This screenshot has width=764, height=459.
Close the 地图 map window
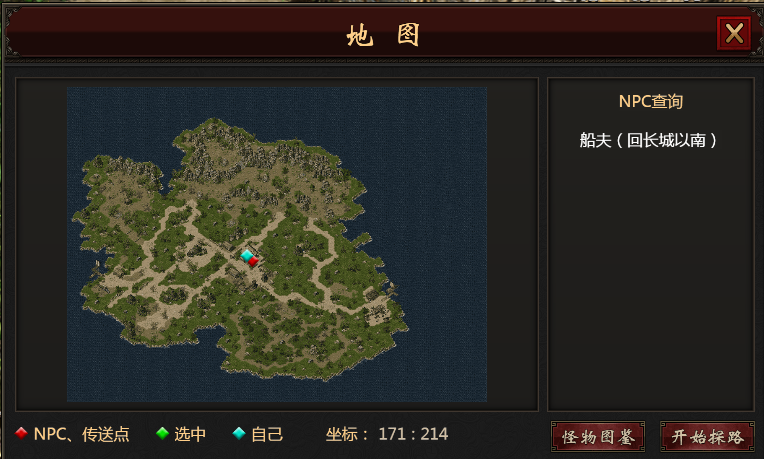coord(734,34)
